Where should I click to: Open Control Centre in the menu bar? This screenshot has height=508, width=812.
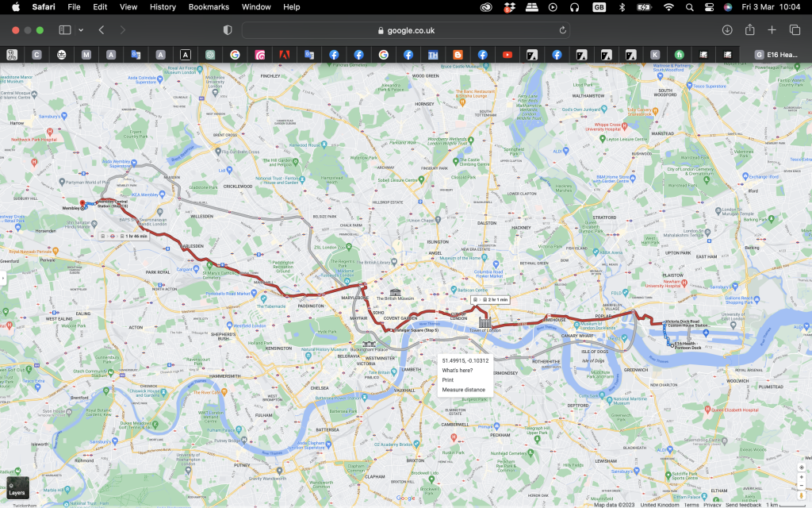tap(709, 6)
